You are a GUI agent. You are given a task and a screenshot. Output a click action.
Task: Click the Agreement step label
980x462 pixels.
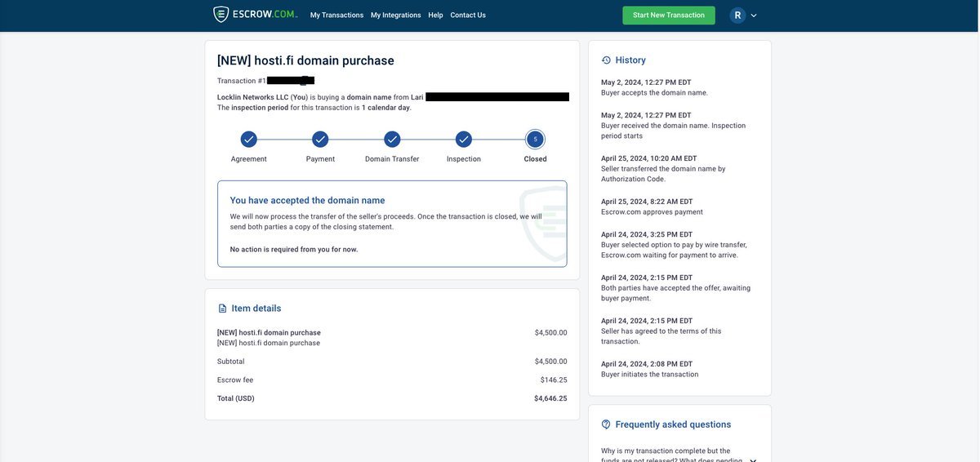coord(249,159)
